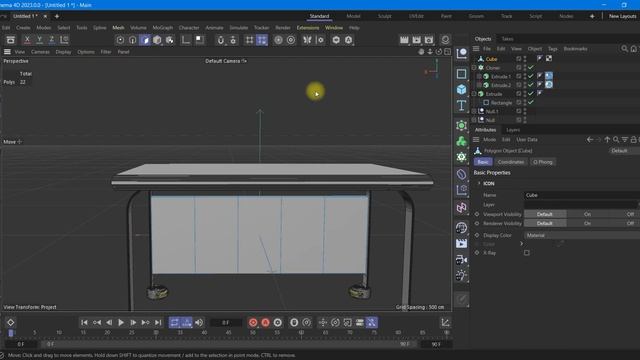Viewport: 640px width, 360px height.
Task: Open the viewport Cameras menu
Action: pyautogui.click(x=40, y=52)
